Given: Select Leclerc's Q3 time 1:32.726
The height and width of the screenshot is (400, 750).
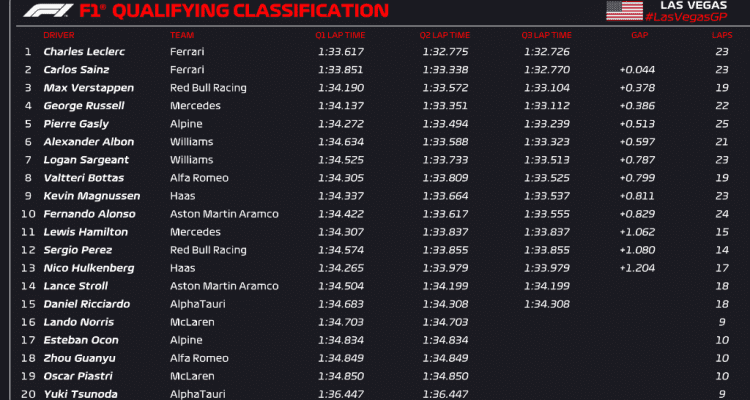Looking at the screenshot, I should 547,52.
